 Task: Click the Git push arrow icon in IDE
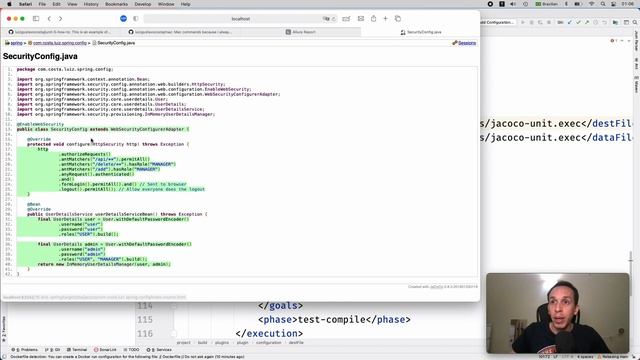587,22
